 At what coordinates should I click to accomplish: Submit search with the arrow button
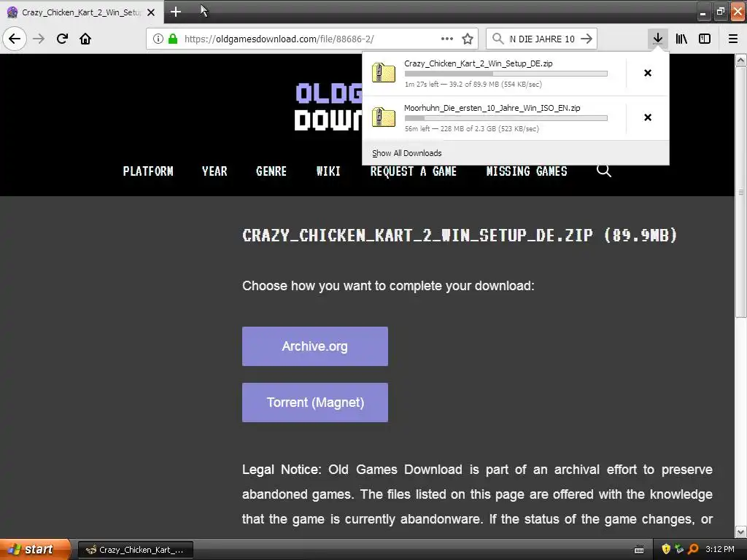click(587, 39)
